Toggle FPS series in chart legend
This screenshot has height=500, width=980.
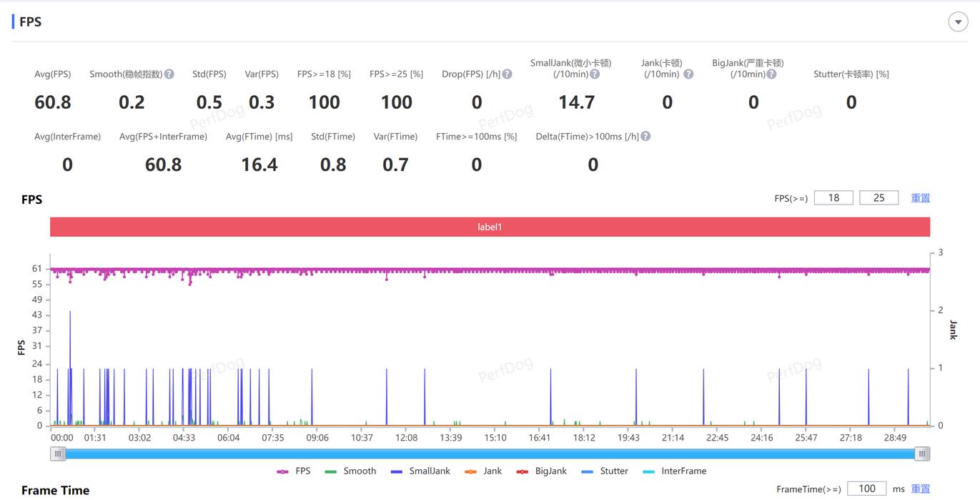click(294, 471)
